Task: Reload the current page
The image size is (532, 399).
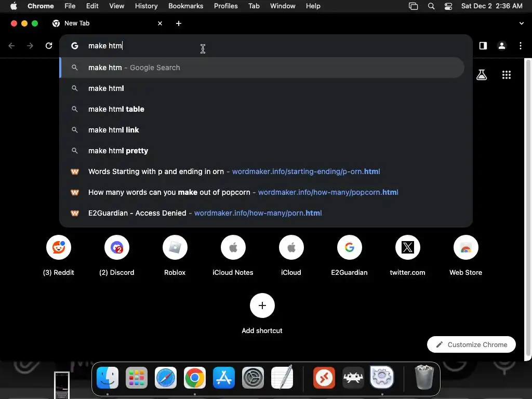Action: tap(49, 46)
